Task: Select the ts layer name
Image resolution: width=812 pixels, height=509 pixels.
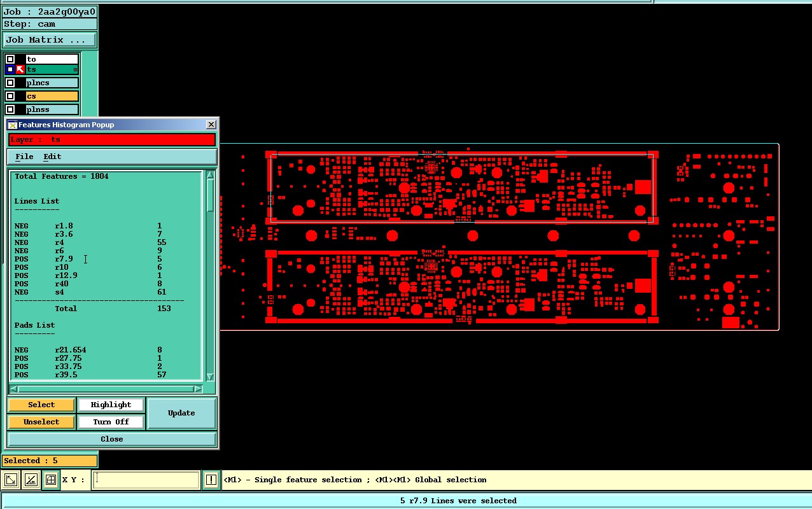Action: coord(52,69)
